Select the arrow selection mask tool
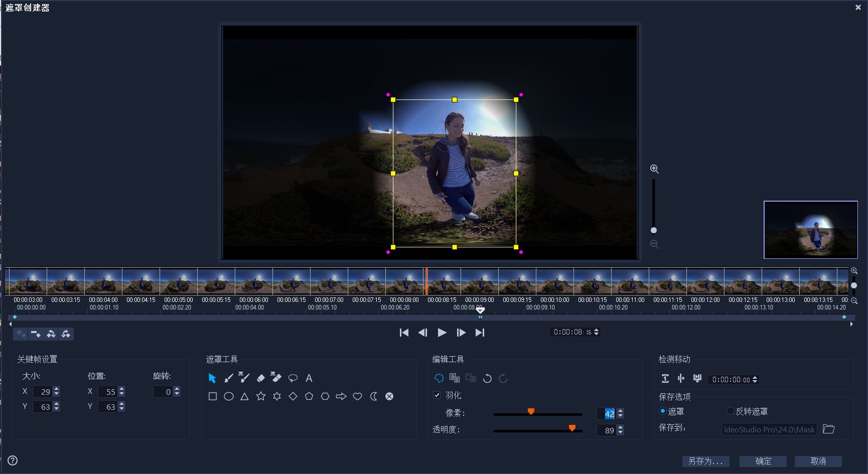868x474 pixels. (212, 378)
